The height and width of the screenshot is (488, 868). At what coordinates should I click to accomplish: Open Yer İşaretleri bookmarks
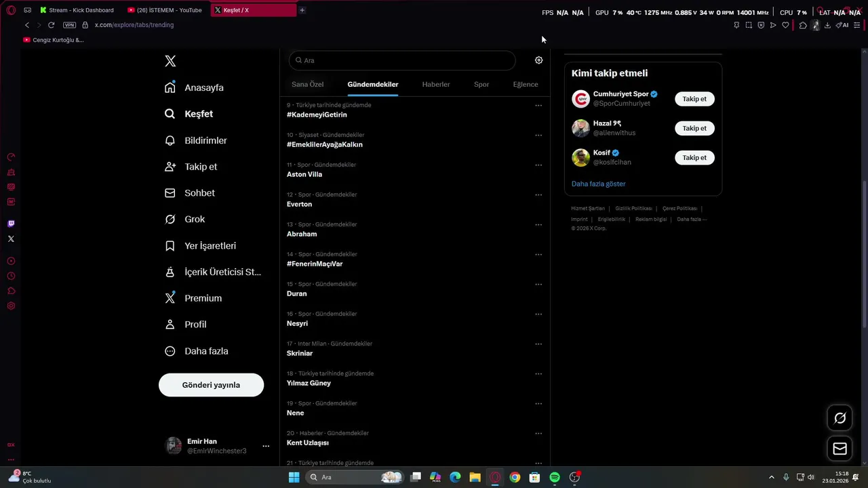pos(201,246)
